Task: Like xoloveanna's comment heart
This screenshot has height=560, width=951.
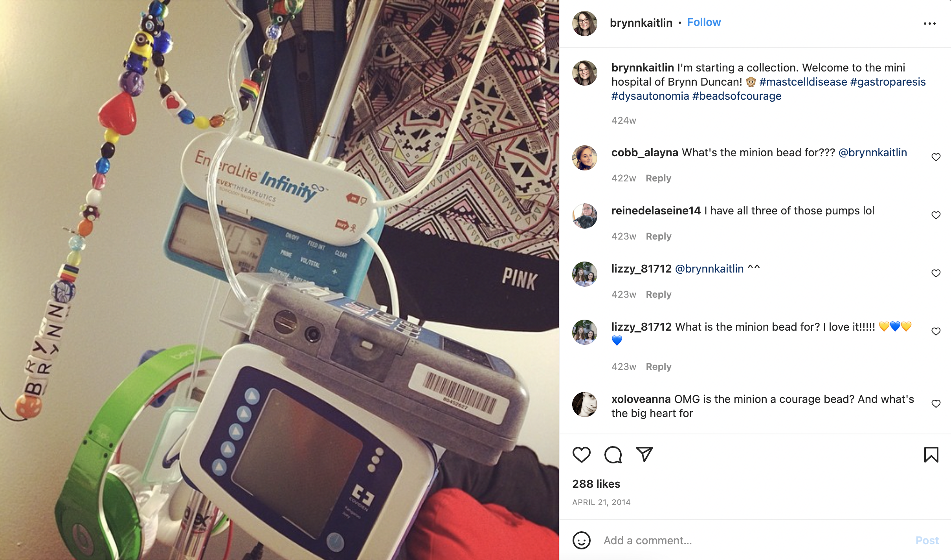Action: click(936, 404)
